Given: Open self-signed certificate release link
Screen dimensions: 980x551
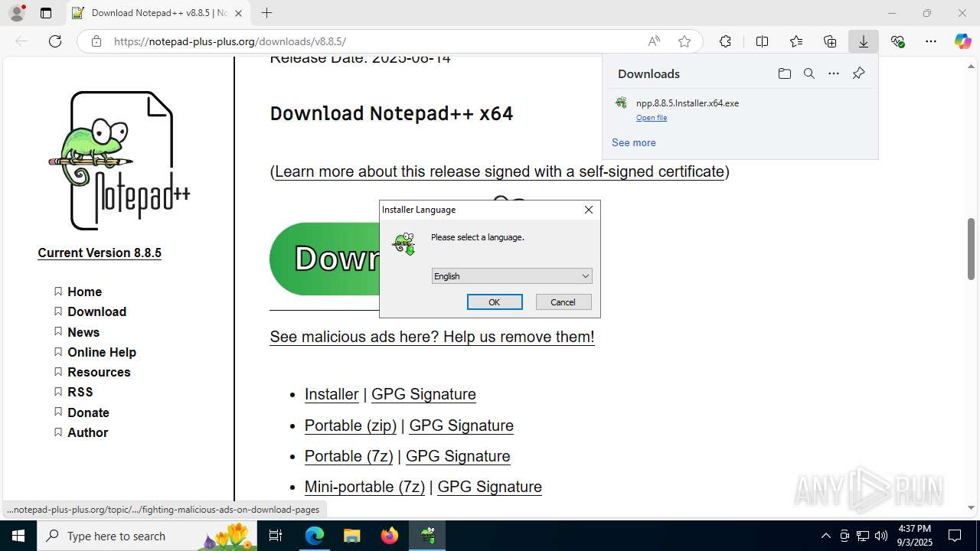Looking at the screenshot, I should pos(499,171).
